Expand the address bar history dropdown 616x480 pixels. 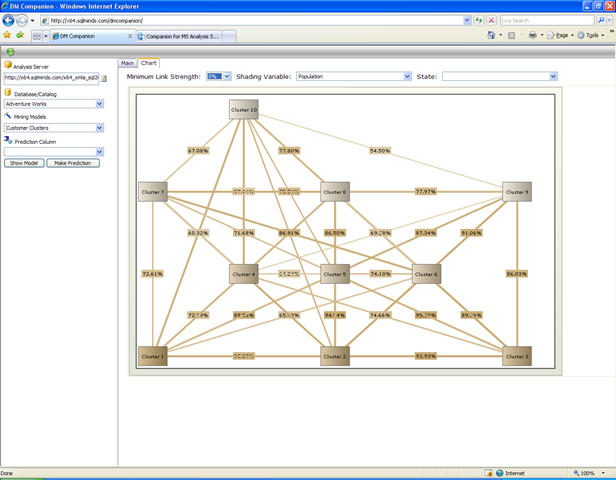(x=467, y=20)
